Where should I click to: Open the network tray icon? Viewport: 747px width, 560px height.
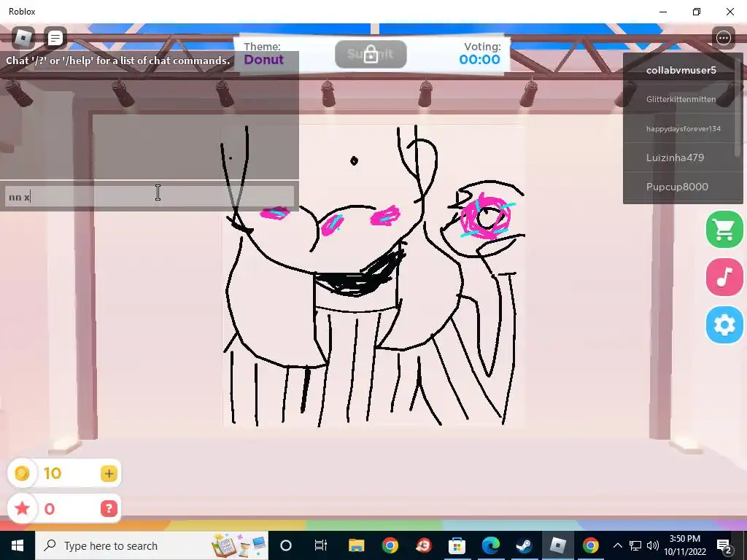tap(635, 545)
